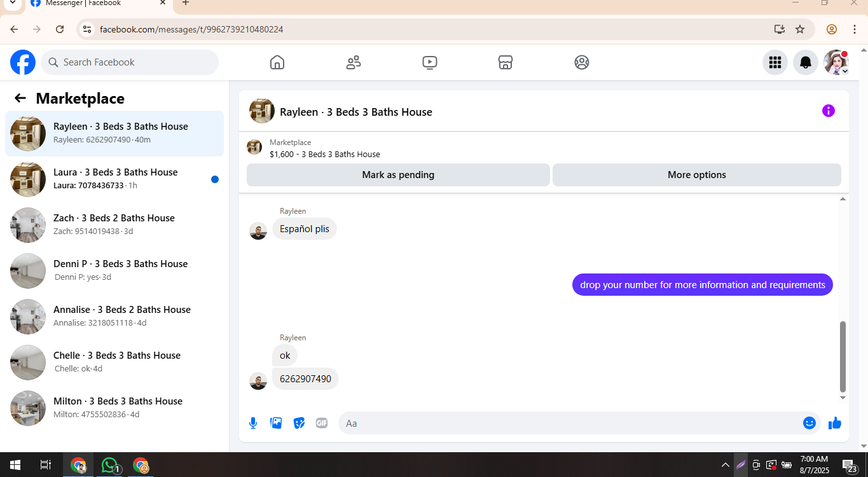Bookmark this tab with the star icon

800,29
